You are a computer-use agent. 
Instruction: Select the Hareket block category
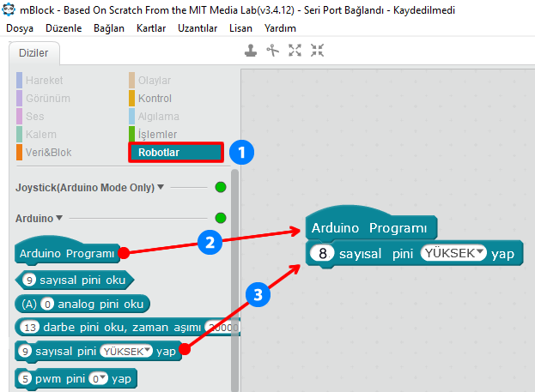point(45,81)
